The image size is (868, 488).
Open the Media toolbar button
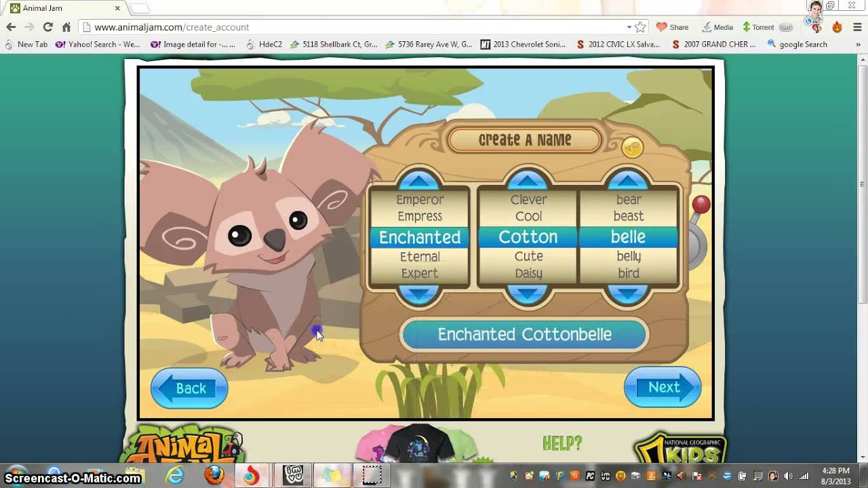pos(717,27)
